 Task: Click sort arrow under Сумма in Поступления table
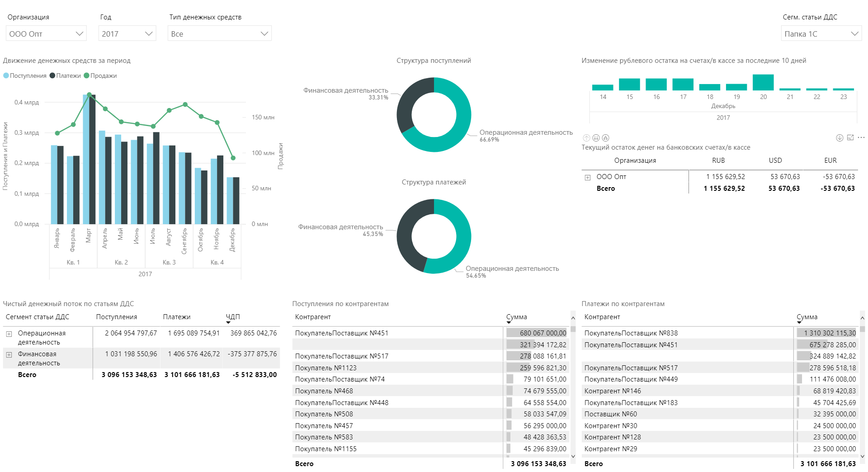click(x=509, y=322)
